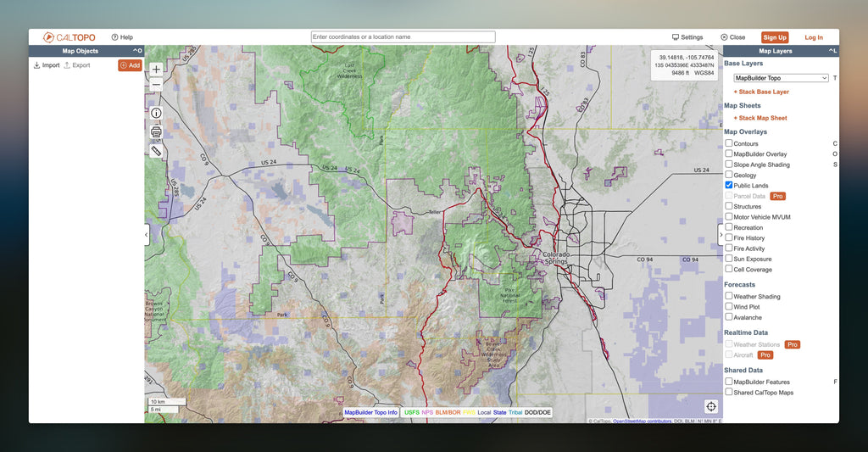Turn on the Fire History overlay
868x452 pixels.
coord(729,238)
